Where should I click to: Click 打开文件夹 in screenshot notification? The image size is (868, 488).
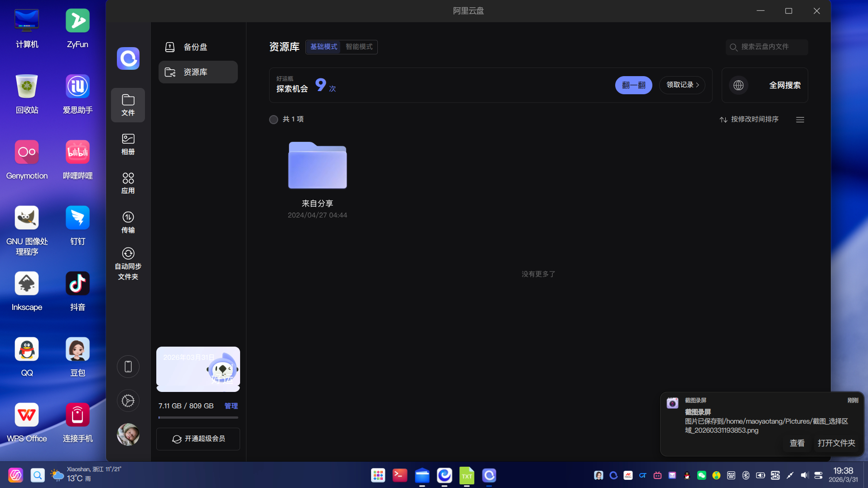pos(836,443)
